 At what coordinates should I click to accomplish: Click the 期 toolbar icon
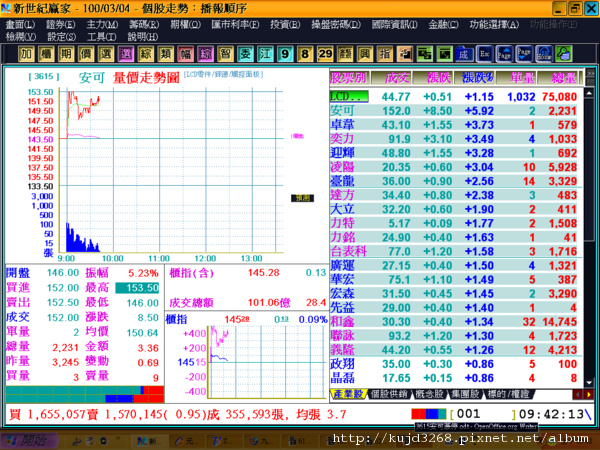(x=66, y=54)
